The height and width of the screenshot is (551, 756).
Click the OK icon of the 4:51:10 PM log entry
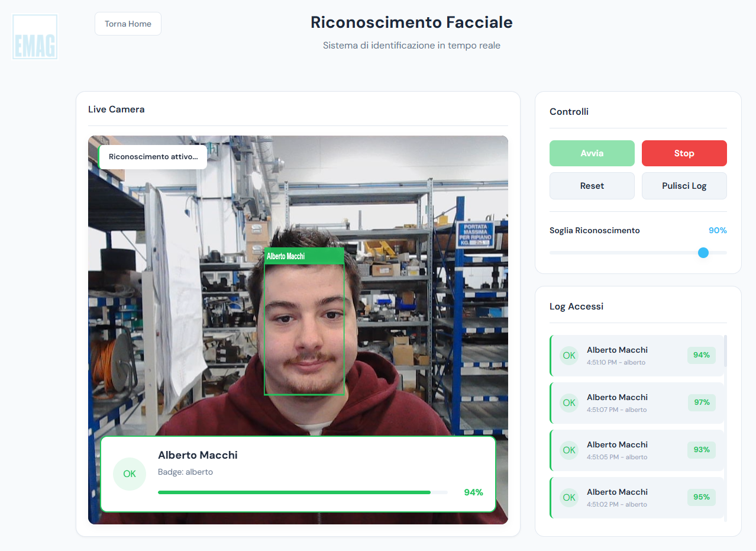pos(569,356)
